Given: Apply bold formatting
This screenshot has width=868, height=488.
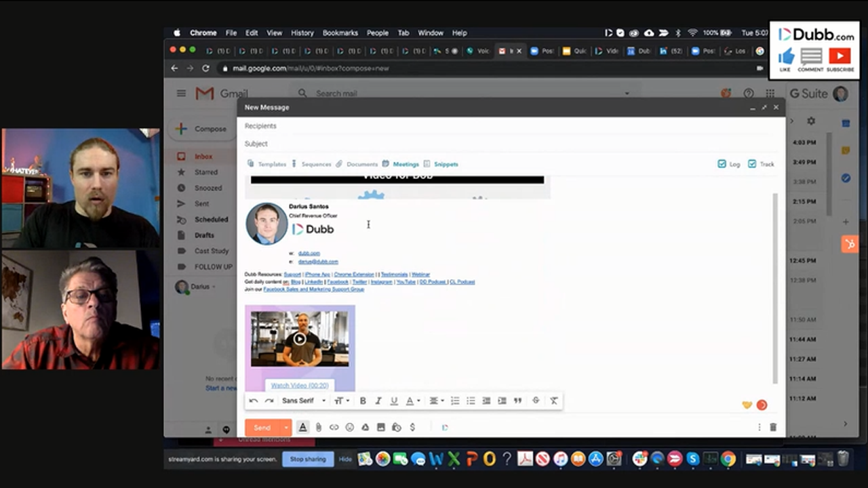Looking at the screenshot, I should click(x=363, y=401).
